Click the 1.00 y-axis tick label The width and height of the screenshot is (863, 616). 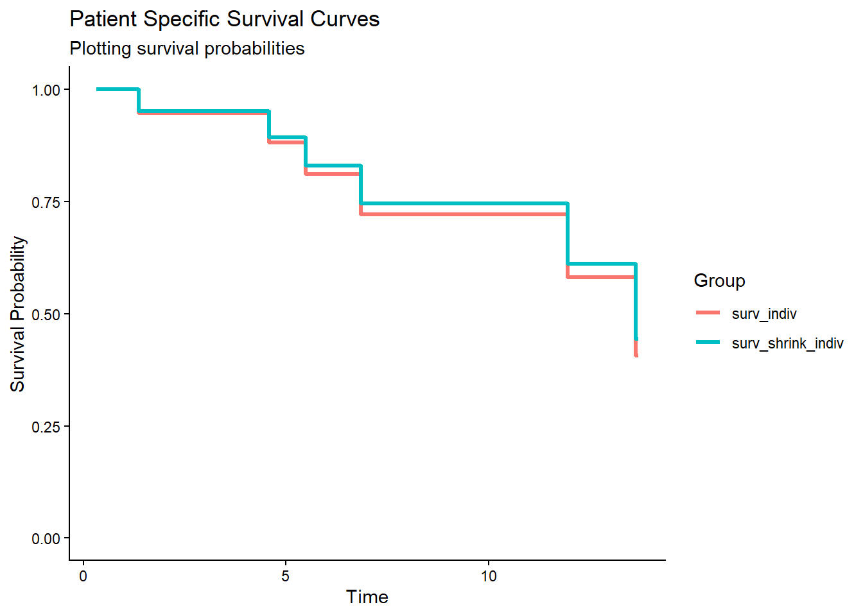[46, 90]
